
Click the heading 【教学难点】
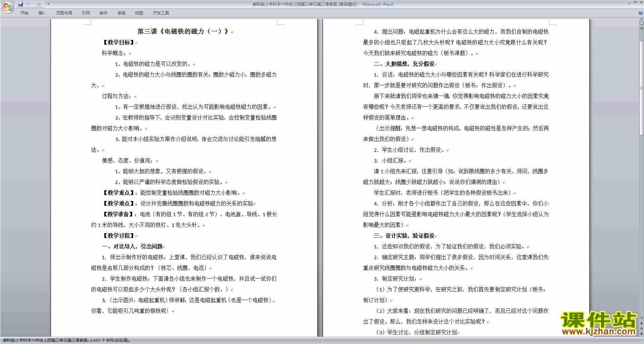(x=118, y=204)
